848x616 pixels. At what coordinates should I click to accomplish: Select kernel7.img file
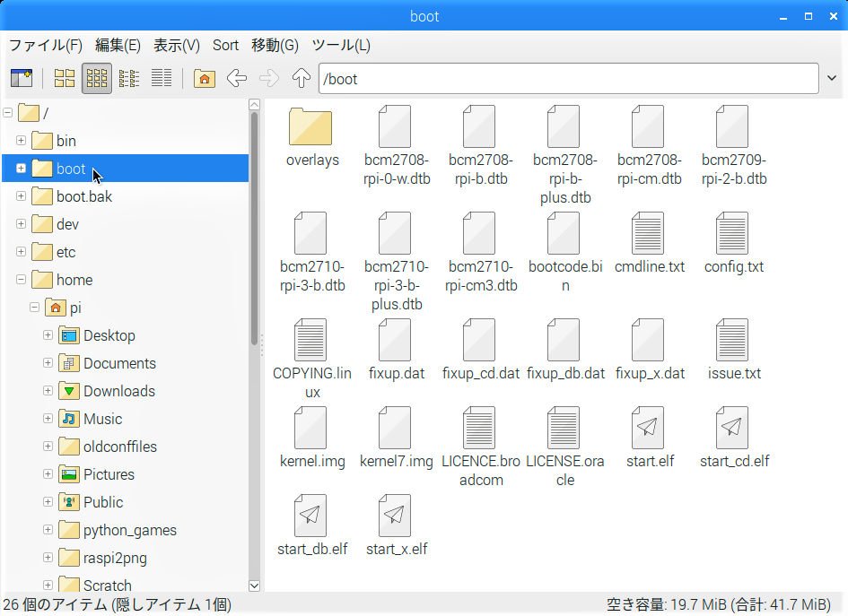pyautogui.click(x=395, y=428)
